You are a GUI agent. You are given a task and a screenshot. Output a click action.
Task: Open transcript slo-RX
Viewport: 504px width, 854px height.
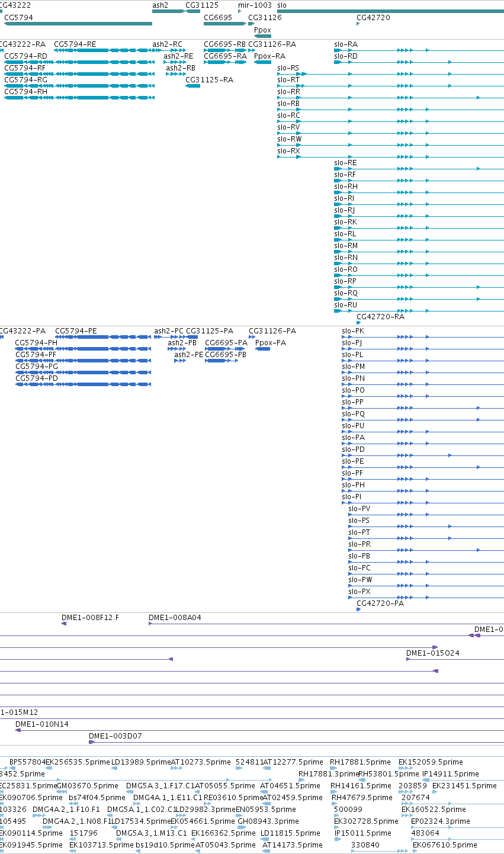(x=288, y=151)
